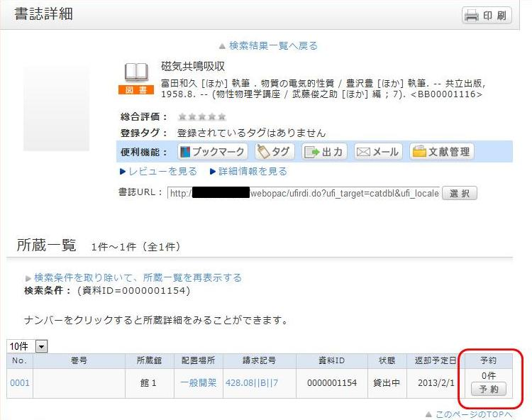Click the 印刷 print button
The width and height of the screenshot is (532, 420).
(x=487, y=16)
